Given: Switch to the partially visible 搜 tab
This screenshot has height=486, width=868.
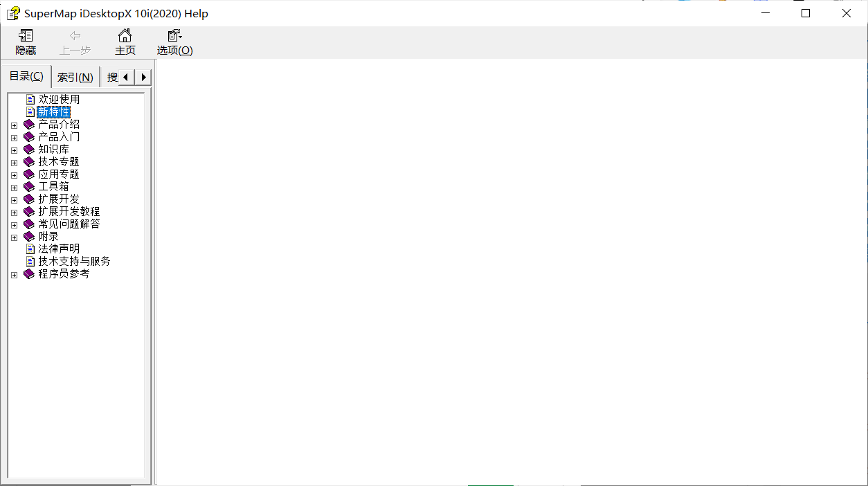Looking at the screenshot, I should coord(111,77).
